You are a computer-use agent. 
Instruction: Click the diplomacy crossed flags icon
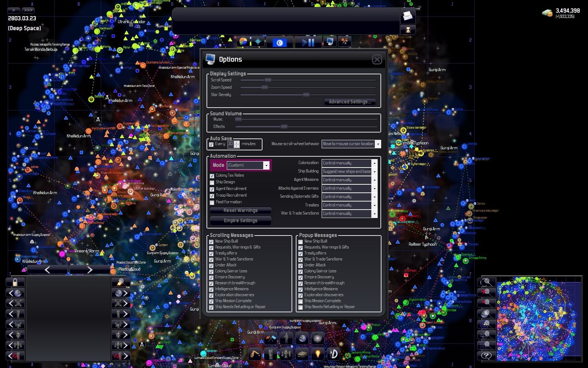coord(271,339)
